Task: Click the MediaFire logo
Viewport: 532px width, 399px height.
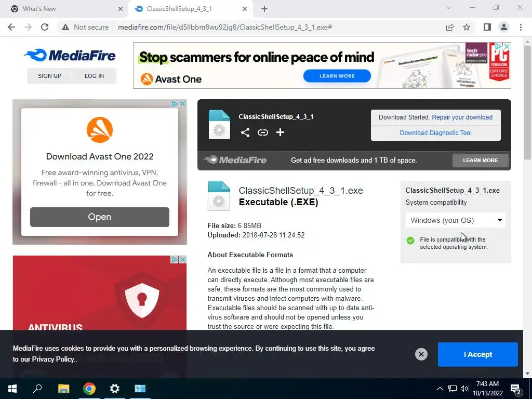Action: coord(70,55)
